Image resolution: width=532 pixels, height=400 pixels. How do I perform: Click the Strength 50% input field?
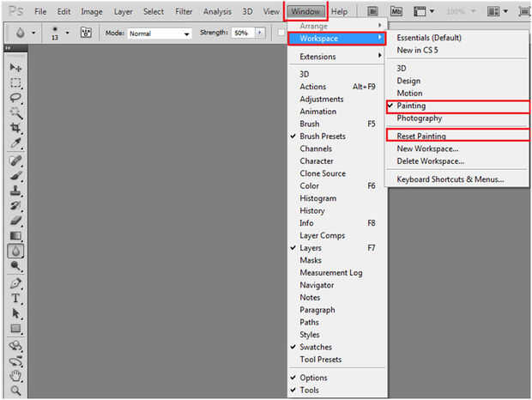[244, 33]
